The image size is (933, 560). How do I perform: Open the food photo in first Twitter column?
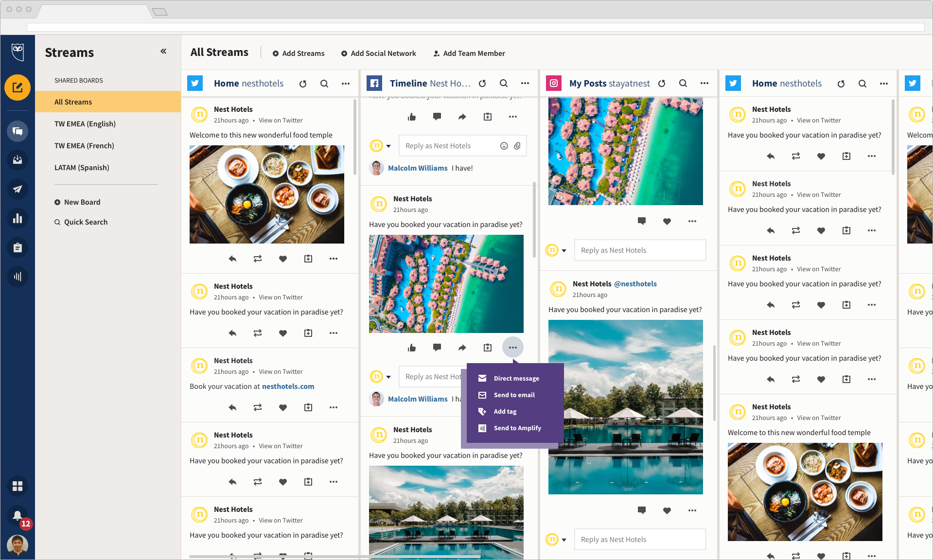[x=267, y=194]
